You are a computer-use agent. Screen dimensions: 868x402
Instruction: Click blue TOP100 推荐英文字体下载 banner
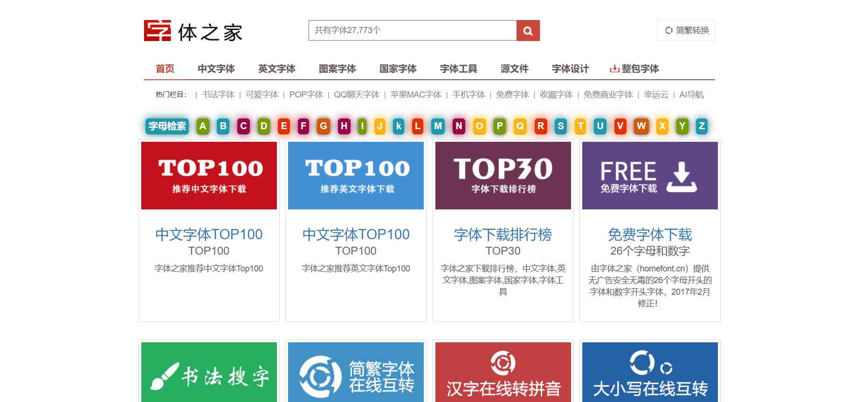point(356,175)
